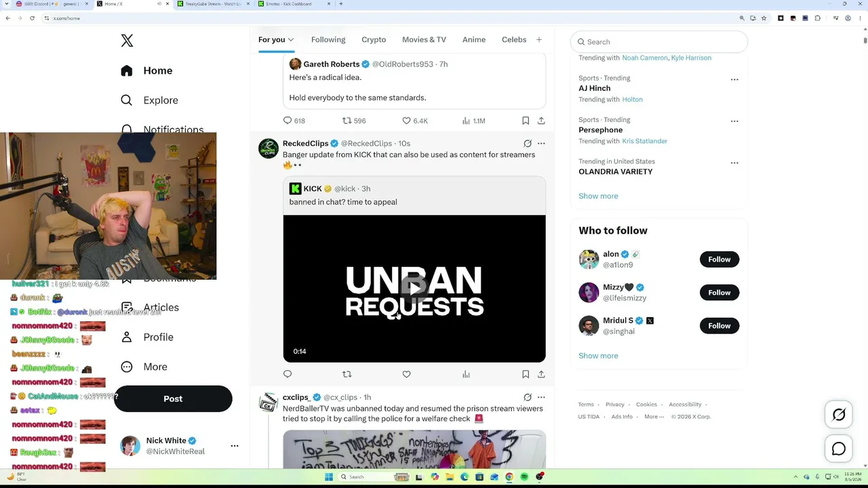Follow Mridul S @singhai
The image size is (868, 488).
tap(719, 326)
